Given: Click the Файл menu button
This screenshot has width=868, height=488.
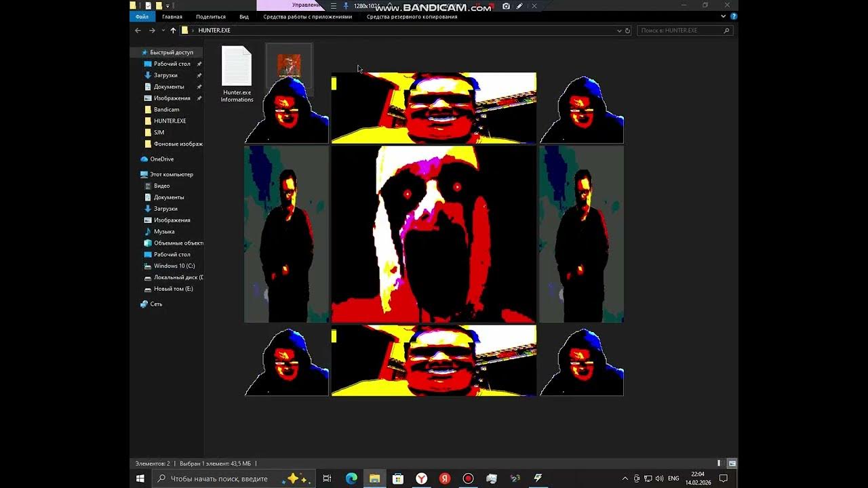Looking at the screenshot, I should [142, 17].
